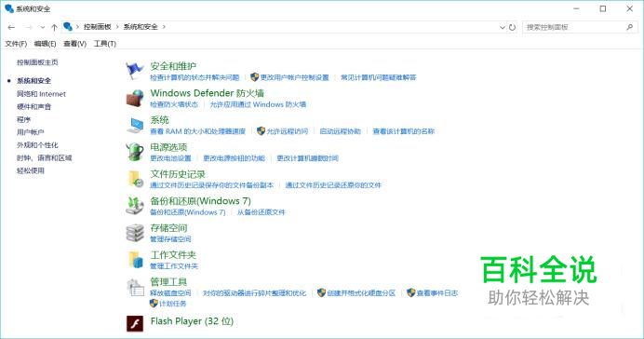The width and height of the screenshot is (644, 339).
Task: Refresh the page with the refresh icon
Action: tap(512, 27)
